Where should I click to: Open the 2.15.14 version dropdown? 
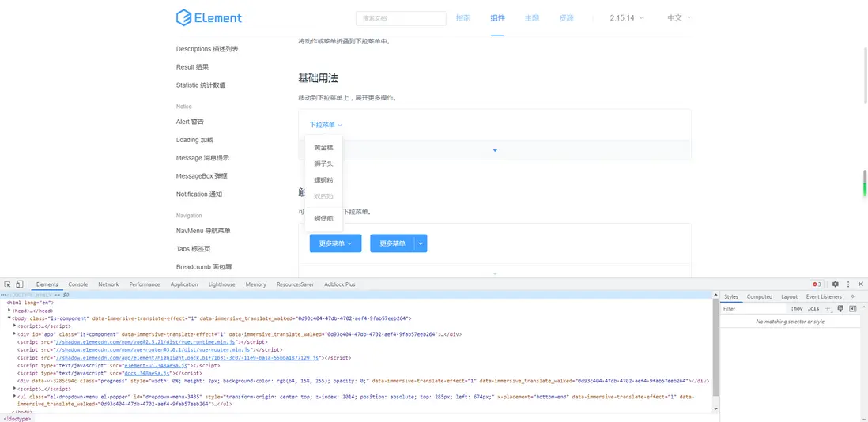coord(627,17)
